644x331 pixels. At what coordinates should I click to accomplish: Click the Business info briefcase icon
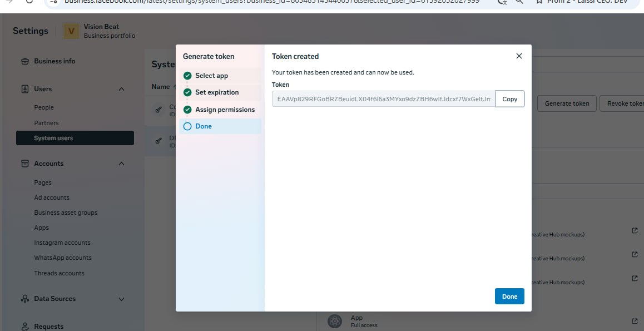pos(25,61)
